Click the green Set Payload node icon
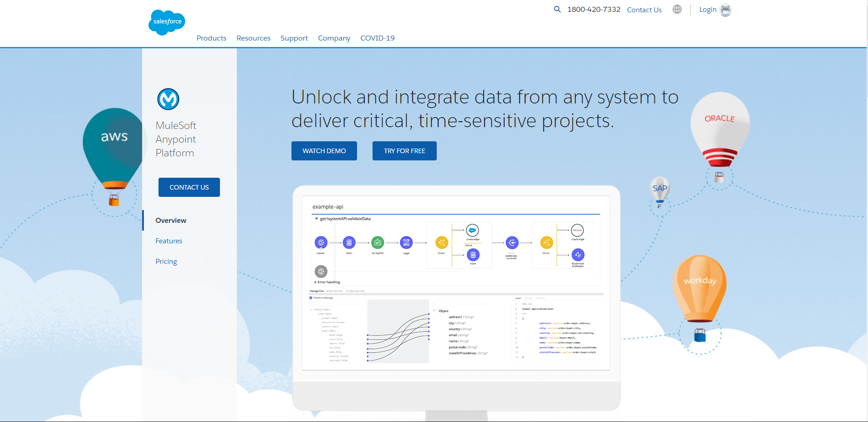868x422 pixels. point(378,242)
